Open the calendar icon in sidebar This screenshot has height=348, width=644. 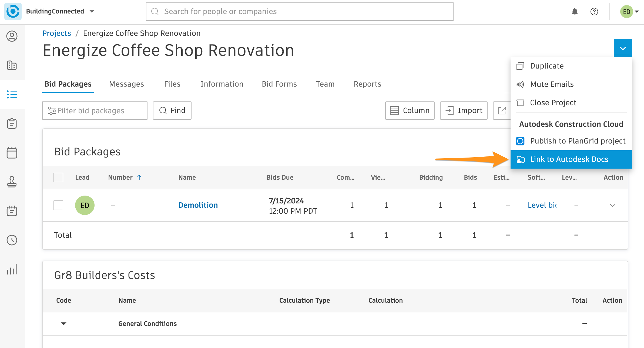pyautogui.click(x=12, y=152)
